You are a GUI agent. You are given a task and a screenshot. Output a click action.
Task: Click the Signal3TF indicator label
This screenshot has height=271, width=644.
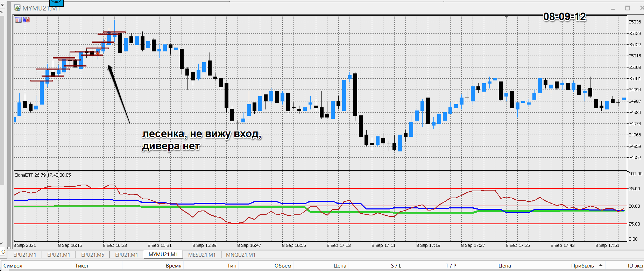[x=43, y=175]
